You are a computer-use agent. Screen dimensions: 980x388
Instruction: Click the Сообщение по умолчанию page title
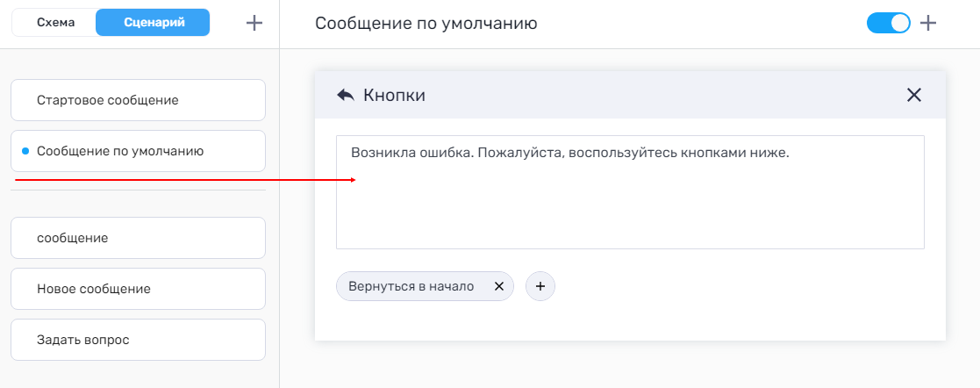point(426,24)
